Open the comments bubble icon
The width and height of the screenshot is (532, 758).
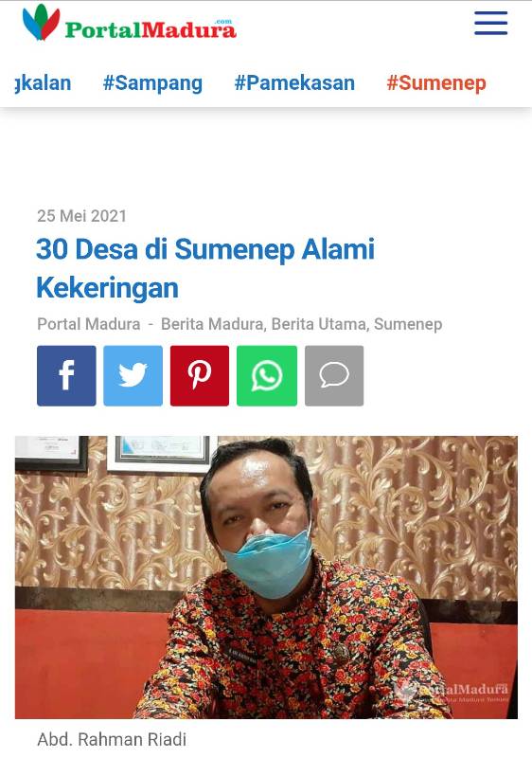[334, 375]
